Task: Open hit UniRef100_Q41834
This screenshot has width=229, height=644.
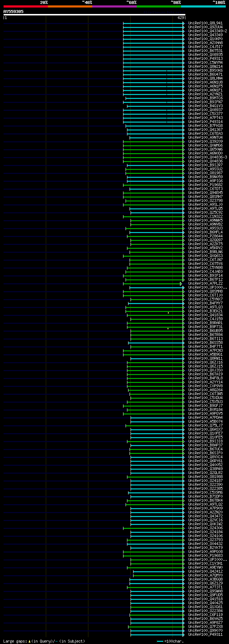Action: (205, 315)
